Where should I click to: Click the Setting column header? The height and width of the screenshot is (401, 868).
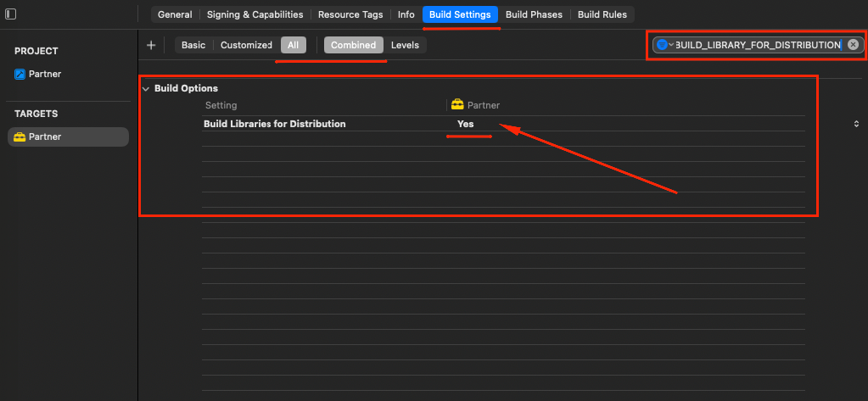(x=221, y=105)
